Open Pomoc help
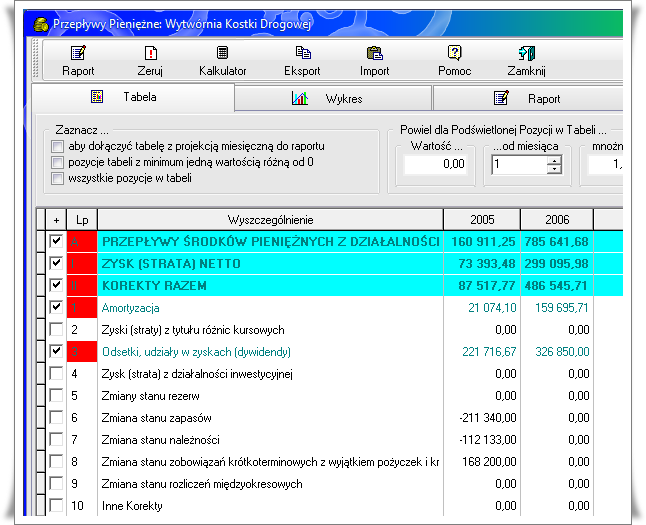The width and height of the screenshot is (646, 525). (x=454, y=54)
